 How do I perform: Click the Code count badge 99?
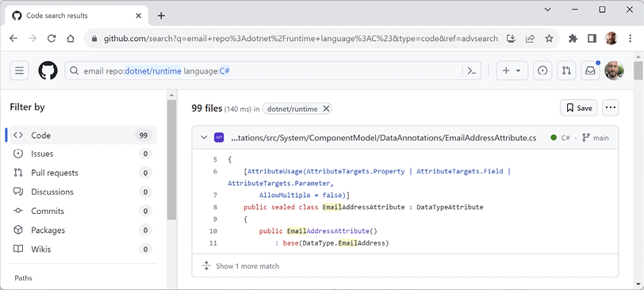coord(144,135)
